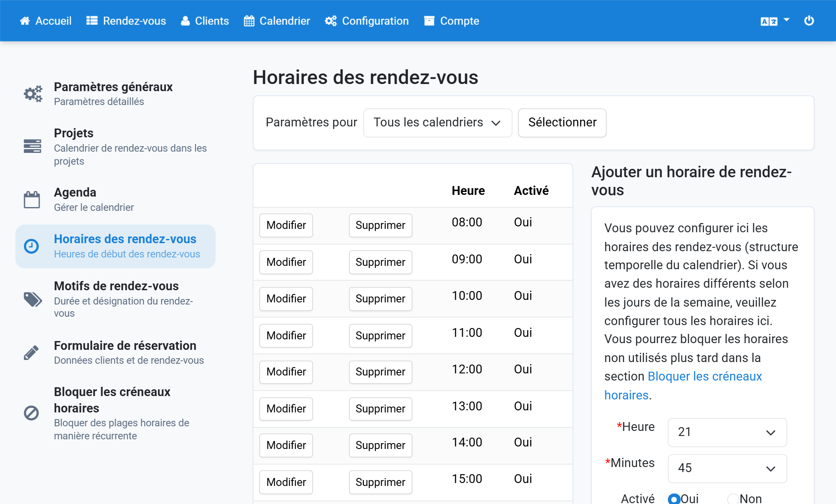
Task: Click the 12:00 time cell
Action: tap(467, 369)
